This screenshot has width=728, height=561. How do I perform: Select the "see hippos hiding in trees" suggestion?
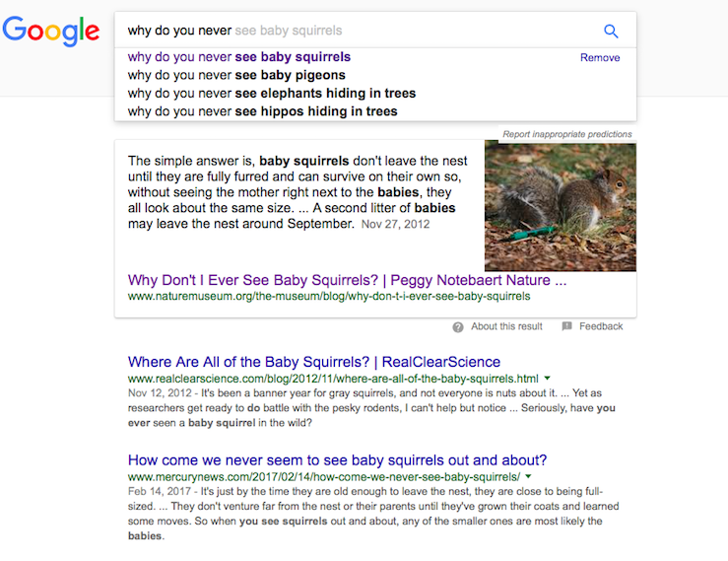coord(263,111)
